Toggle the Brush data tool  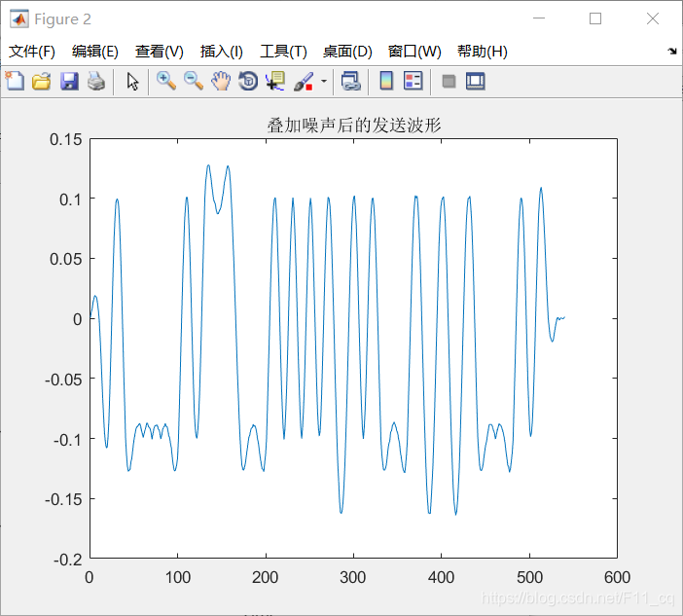click(304, 81)
